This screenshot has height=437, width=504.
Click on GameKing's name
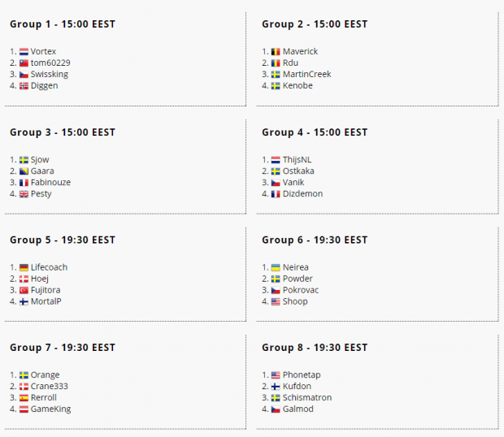click(x=50, y=409)
